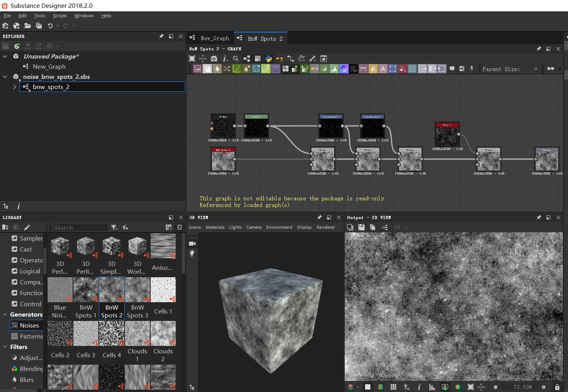Collapse the Generators library category
The image size is (568, 392).
(5, 315)
